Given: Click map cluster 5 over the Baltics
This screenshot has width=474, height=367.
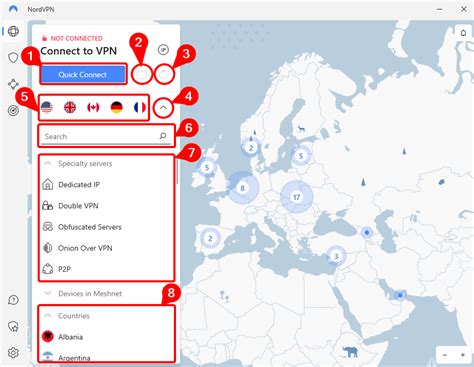Looking at the screenshot, I should click(301, 156).
